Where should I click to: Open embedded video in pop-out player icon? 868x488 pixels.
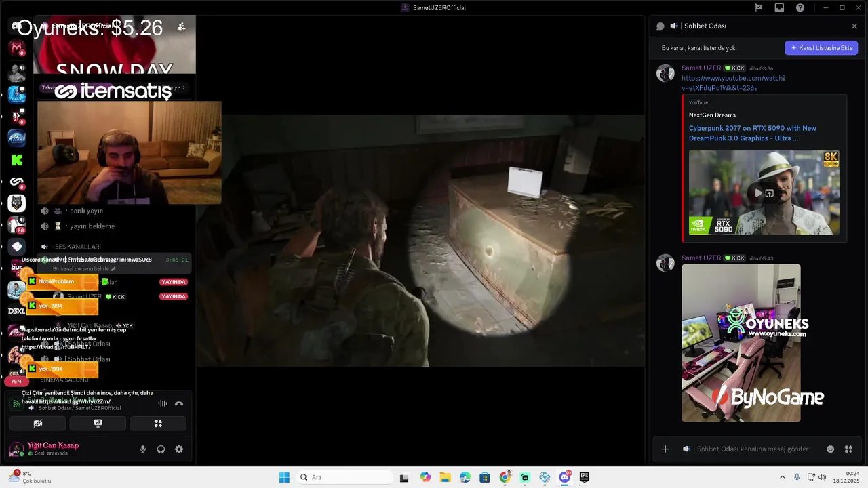[x=770, y=193]
